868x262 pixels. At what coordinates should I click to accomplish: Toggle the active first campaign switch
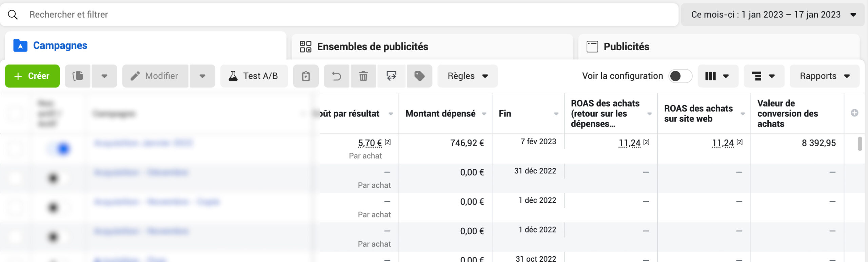pyautogui.click(x=59, y=149)
